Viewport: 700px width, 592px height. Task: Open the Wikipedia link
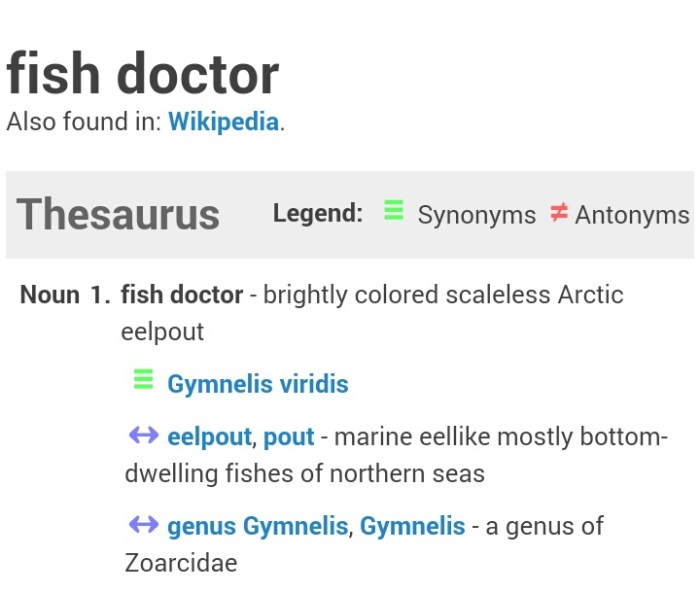pyautogui.click(x=223, y=122)
